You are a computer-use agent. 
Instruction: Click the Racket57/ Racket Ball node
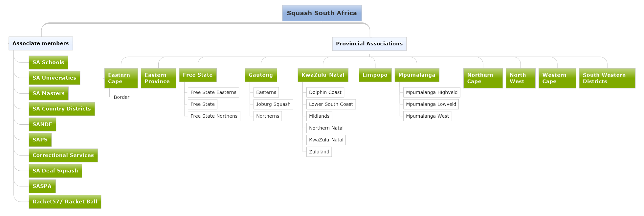(65, 202)
